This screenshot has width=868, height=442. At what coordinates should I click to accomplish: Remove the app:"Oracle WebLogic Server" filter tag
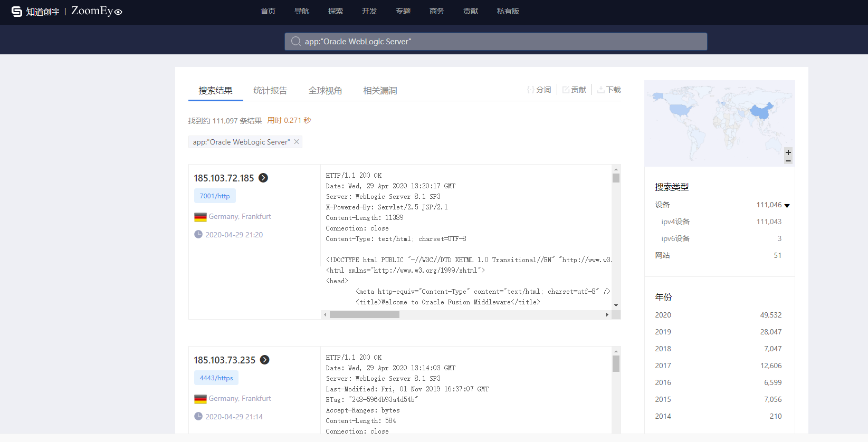click(297, 142)
